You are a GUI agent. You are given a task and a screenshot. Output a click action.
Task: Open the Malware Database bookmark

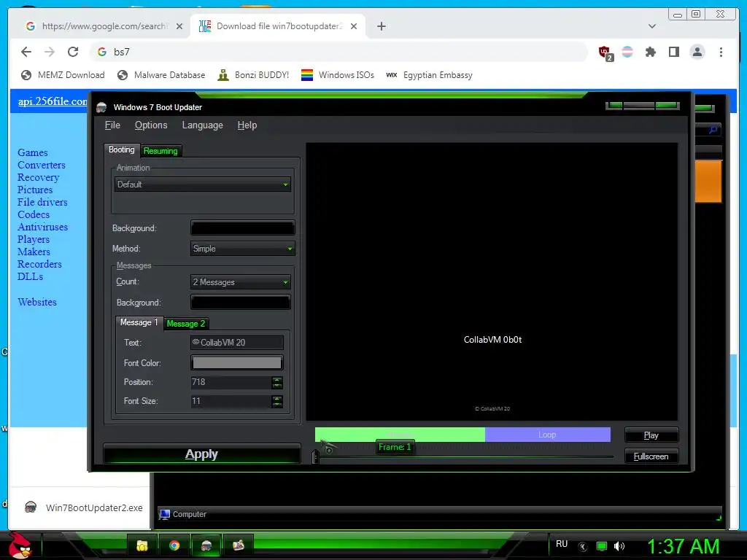tap(161, 75)
